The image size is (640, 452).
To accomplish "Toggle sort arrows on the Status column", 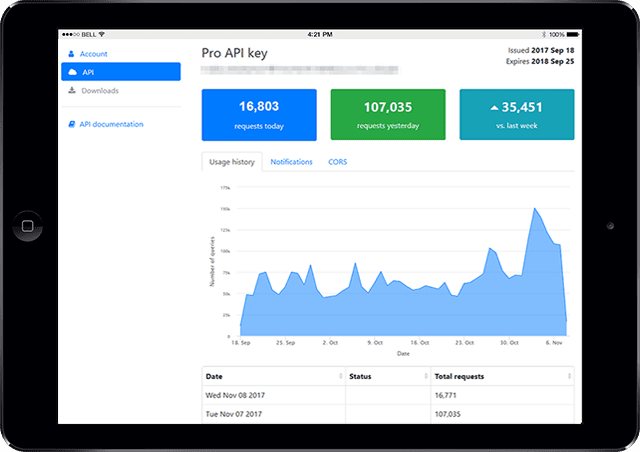I will point(424,376).
